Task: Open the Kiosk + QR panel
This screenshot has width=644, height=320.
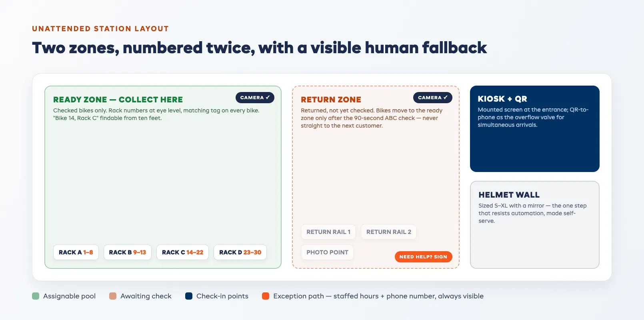Action: pos(535,129)
